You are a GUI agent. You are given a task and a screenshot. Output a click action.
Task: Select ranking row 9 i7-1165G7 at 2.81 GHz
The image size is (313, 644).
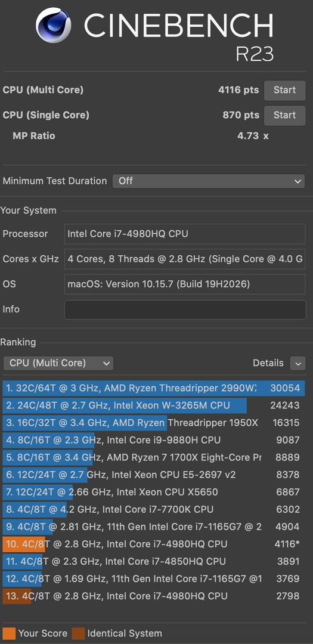pyautogui.click(x=154, y=527)
